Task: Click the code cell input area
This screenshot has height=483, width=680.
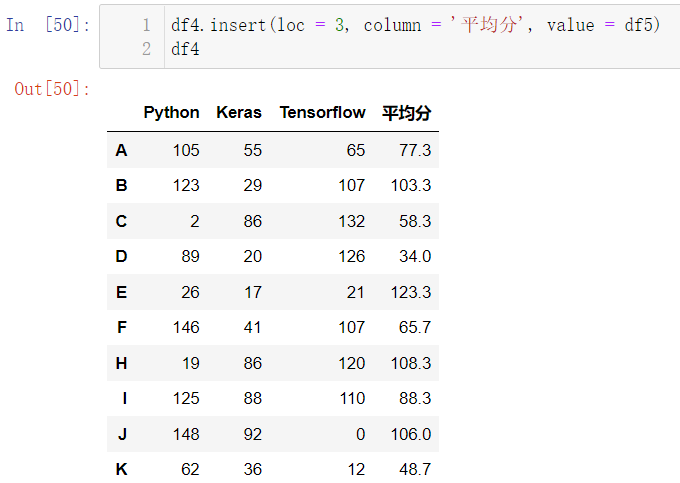Action: point(389,36)
